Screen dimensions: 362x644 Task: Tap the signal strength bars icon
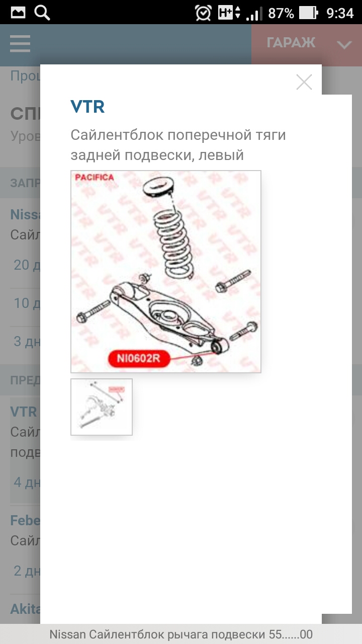pyautogui.click(x=254, y=14)
